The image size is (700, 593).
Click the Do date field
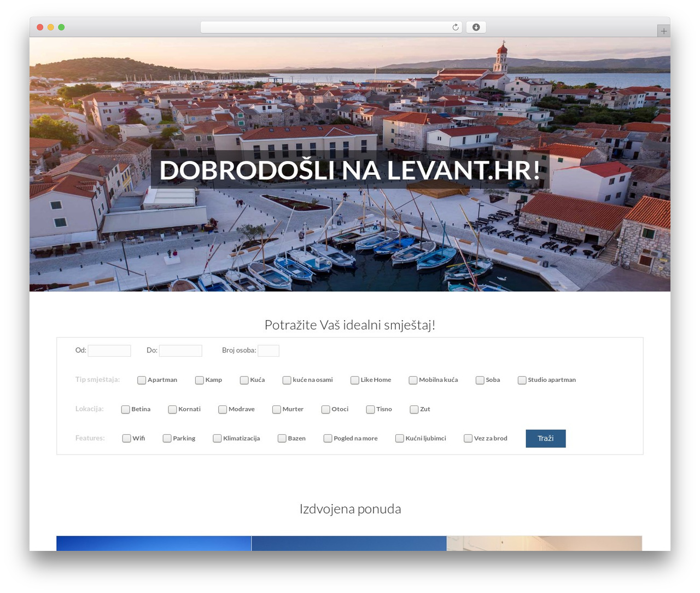coord(180,351)
